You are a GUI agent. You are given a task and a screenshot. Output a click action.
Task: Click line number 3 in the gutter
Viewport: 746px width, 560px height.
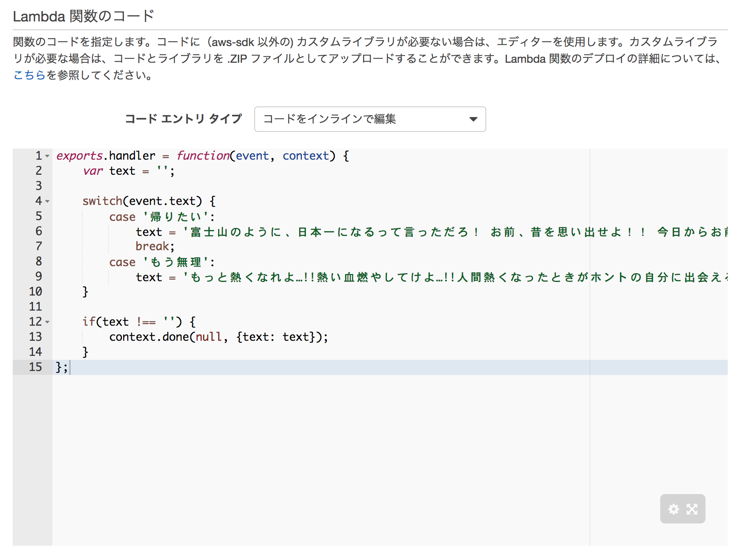pos(39,186)
